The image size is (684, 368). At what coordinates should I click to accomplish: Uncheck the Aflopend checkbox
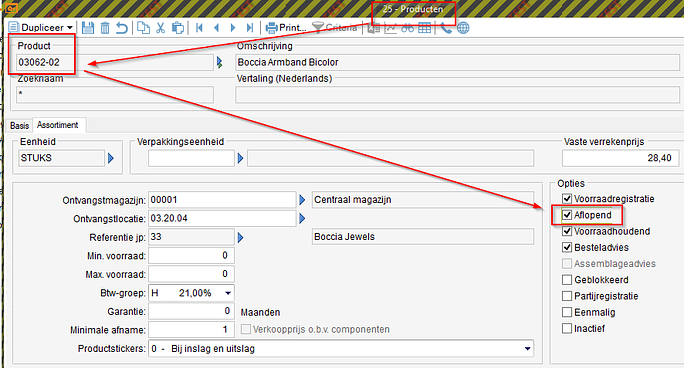click(567, 215)
